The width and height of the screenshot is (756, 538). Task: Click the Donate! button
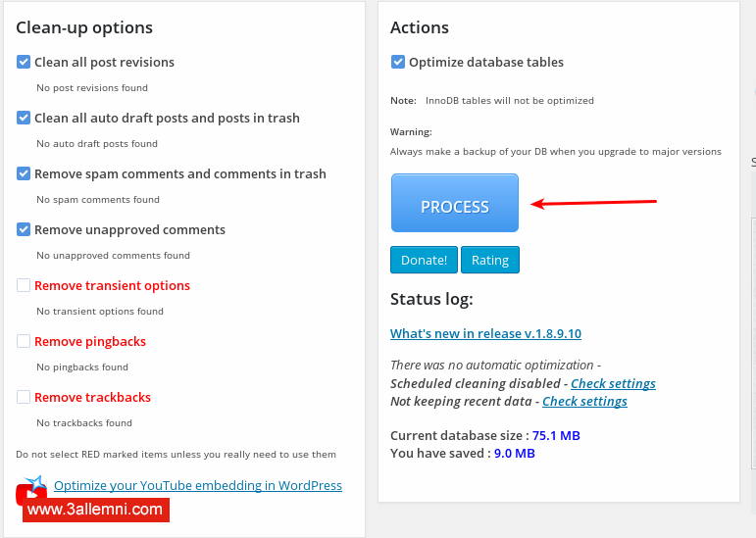(424, 260)
